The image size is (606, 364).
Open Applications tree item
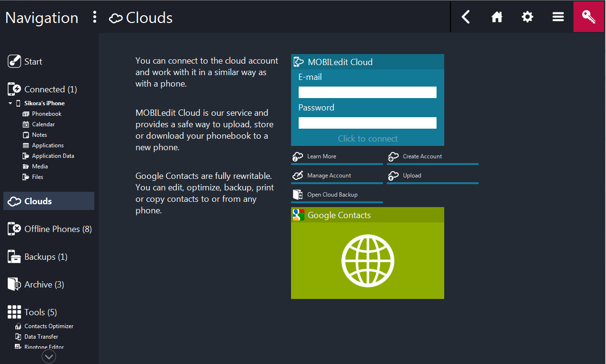[48, 145]
